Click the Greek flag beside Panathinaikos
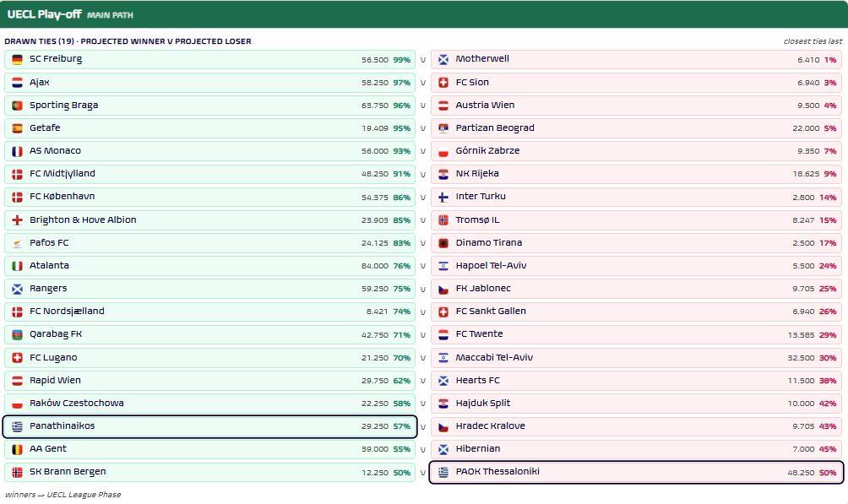Screen dimensions: 848x504 click(17, 426)
